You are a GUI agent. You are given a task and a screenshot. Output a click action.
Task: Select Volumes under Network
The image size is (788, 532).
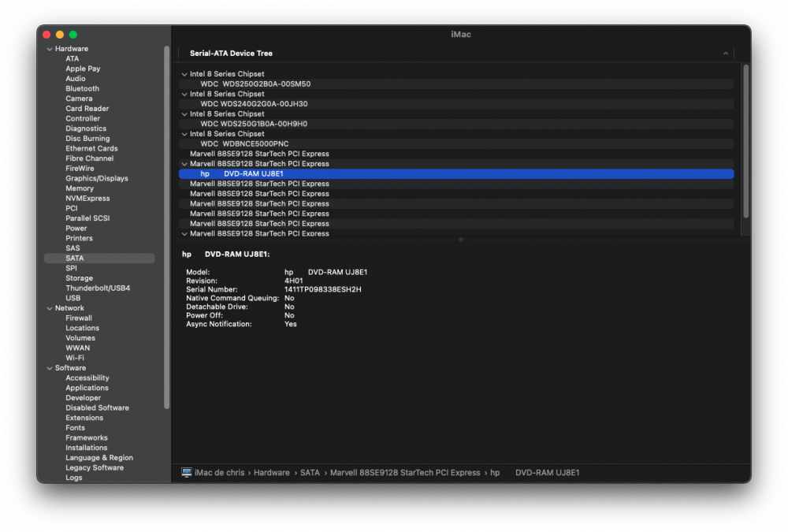click(80, 338)
